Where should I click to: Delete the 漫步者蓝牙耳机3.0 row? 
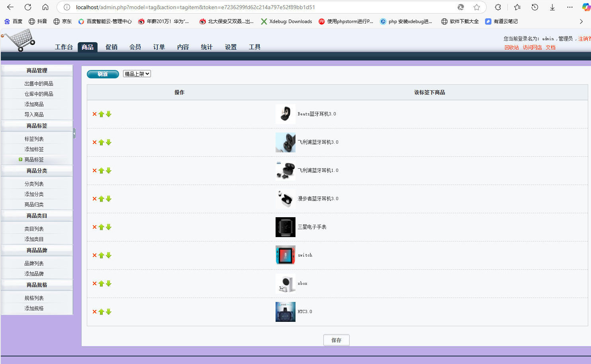[x=94, y=199]
